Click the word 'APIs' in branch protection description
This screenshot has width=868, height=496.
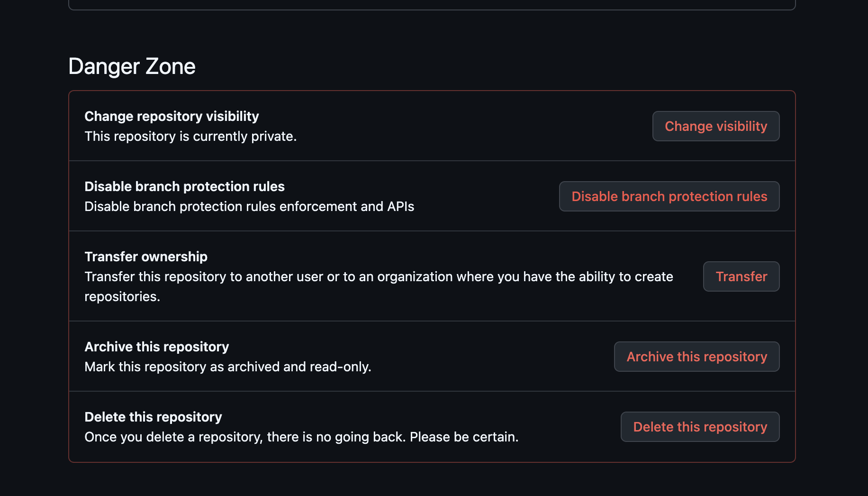click(x=400, y=207)
